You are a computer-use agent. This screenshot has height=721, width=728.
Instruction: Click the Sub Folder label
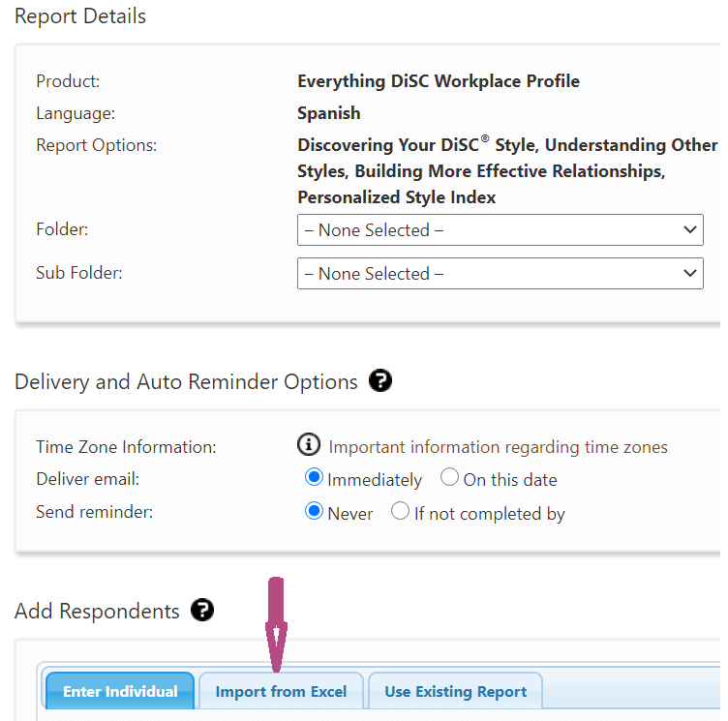79,273
